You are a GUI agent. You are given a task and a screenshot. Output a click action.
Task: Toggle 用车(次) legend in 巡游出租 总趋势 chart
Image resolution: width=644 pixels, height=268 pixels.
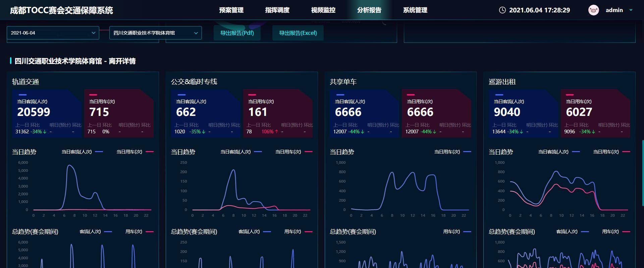tap(616, 231)
